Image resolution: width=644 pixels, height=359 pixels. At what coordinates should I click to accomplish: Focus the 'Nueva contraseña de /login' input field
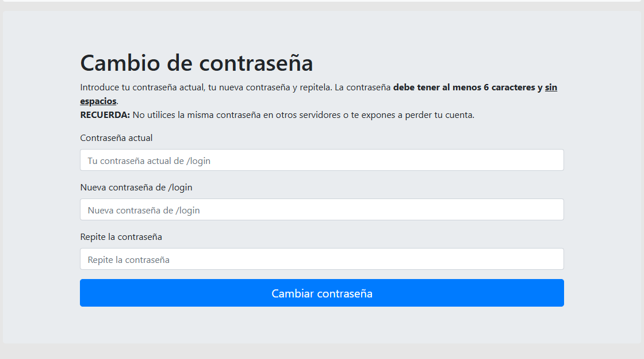pos(322,209)
